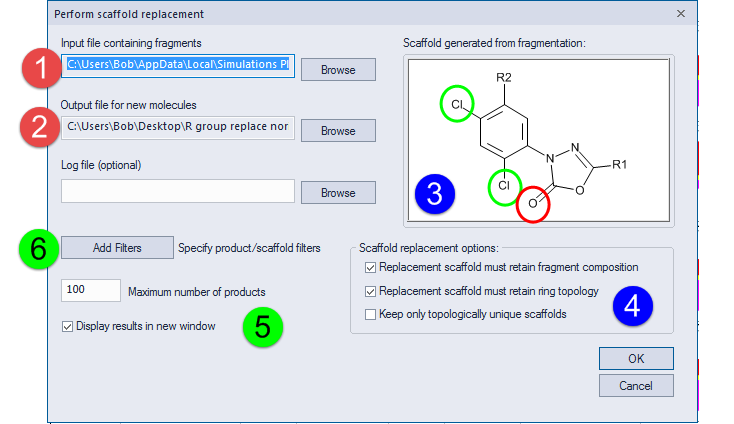
Task: Click the 'Scaffold generated from fragmentation:' label
Action: [494, 43]
